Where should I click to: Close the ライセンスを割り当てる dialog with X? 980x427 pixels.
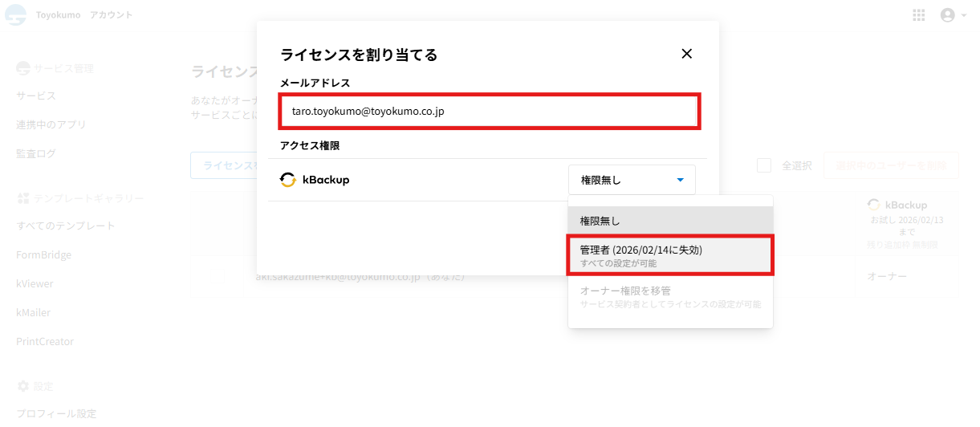pyautogui.click(x=686, y=54)
